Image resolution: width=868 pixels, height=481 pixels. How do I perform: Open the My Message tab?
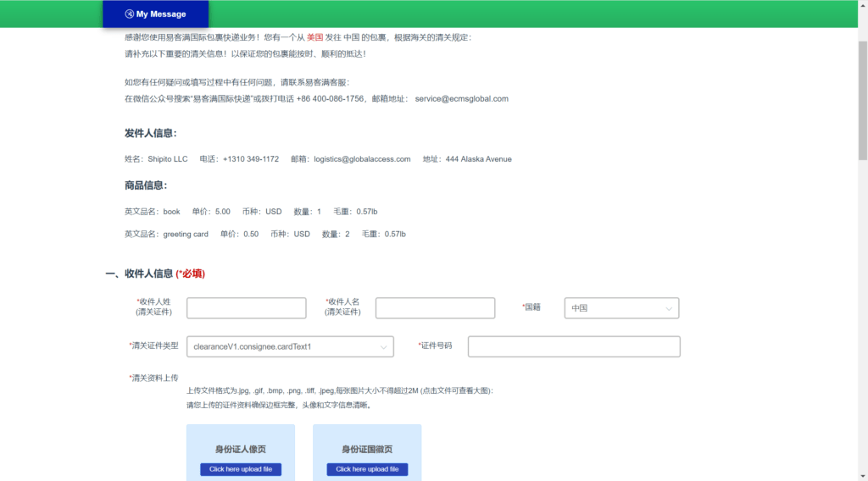156,14
